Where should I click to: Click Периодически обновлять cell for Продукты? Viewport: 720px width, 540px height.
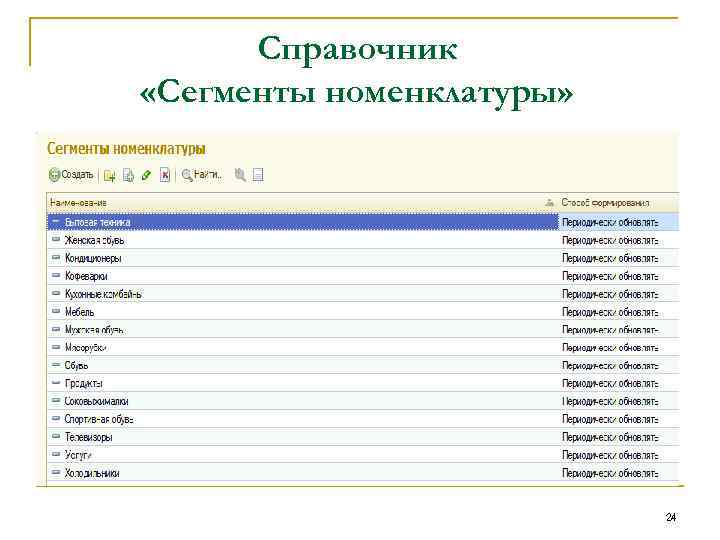(619, 383)
